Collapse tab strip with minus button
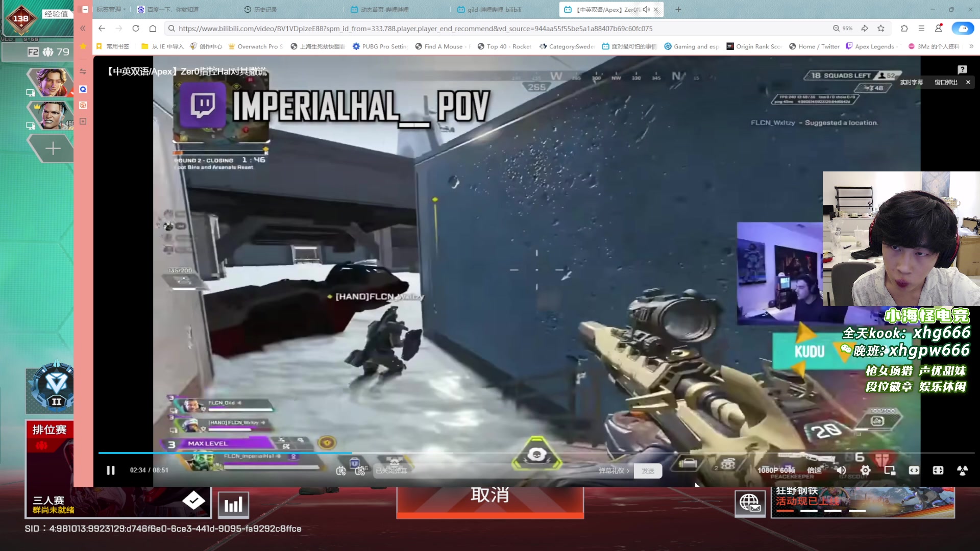Screen dimensions: 980x551 coord(85,9)
